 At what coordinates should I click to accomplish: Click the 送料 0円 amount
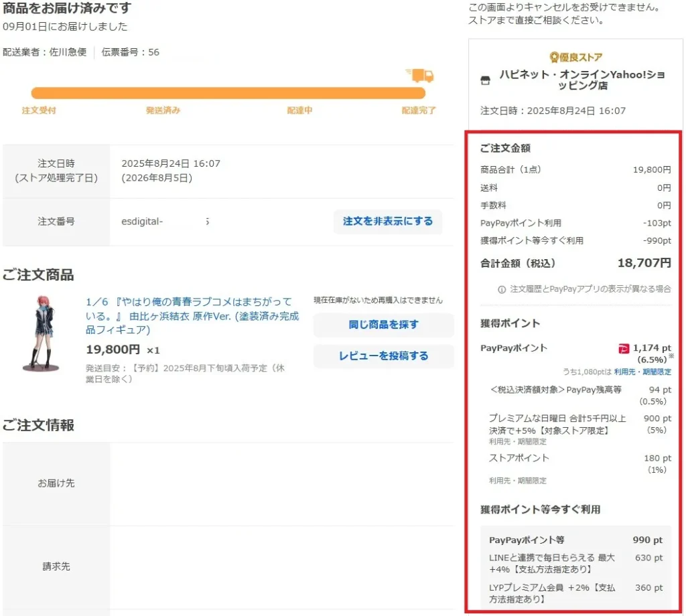point(664,187)
